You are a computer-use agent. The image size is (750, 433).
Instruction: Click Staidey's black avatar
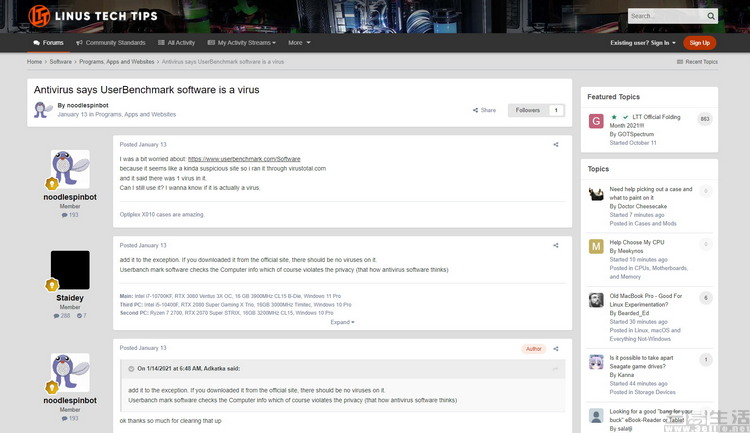(x=70, y=270)
